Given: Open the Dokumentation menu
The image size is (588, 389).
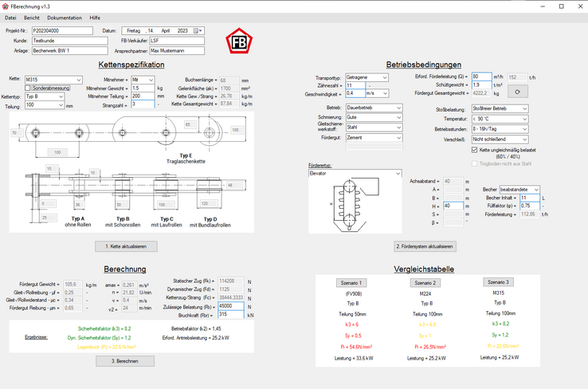Looking at the screenshot, I should (64, 18).
